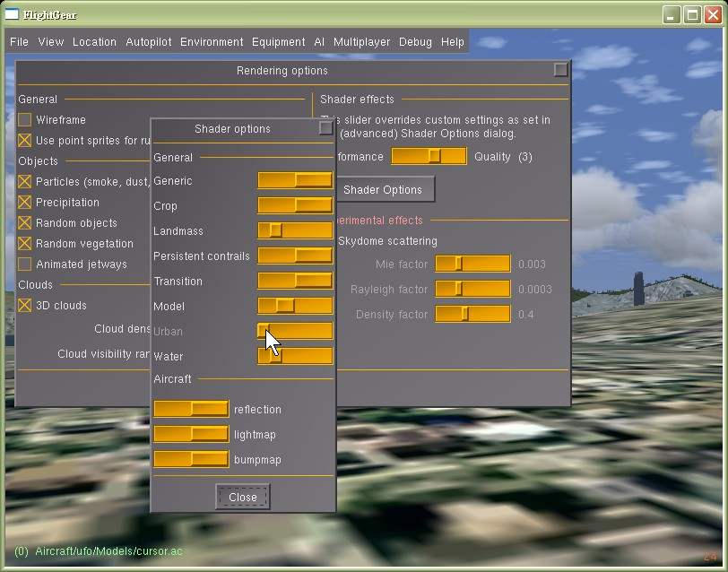
Task: Toggle Use point sprites checkbox
Action: point(24,140)
